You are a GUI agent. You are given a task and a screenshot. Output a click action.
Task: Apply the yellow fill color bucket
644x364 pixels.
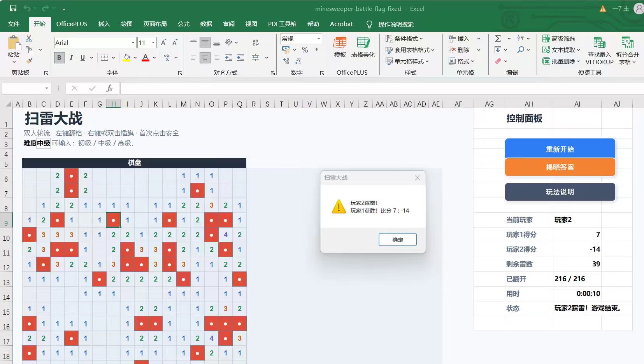point(126,58)
